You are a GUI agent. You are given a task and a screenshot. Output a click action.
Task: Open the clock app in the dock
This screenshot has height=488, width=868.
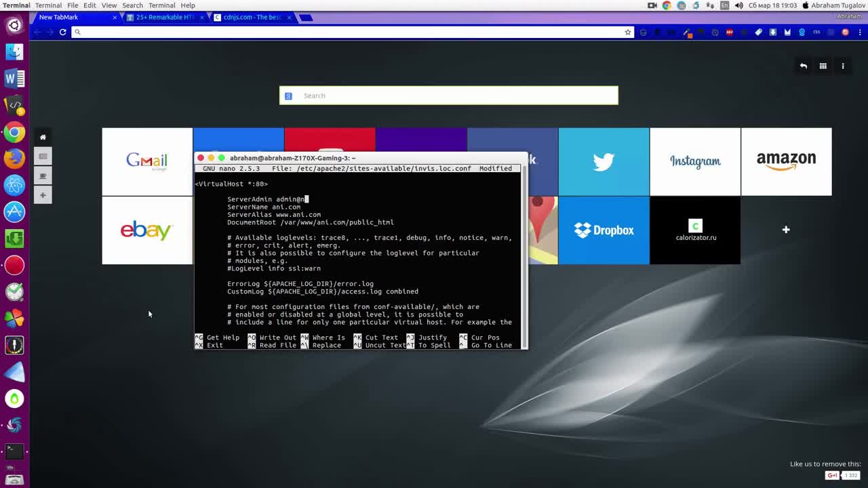point(14,291)
